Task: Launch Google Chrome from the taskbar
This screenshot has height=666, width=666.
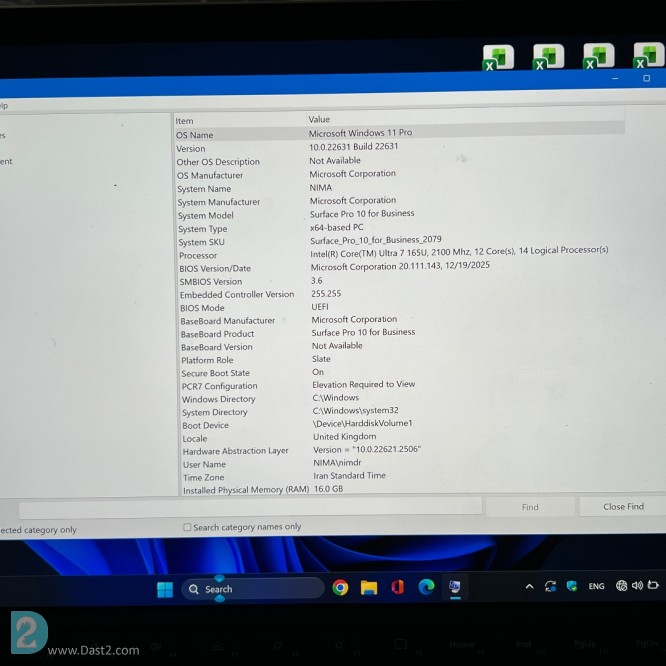Action: [x=340, y=588]
